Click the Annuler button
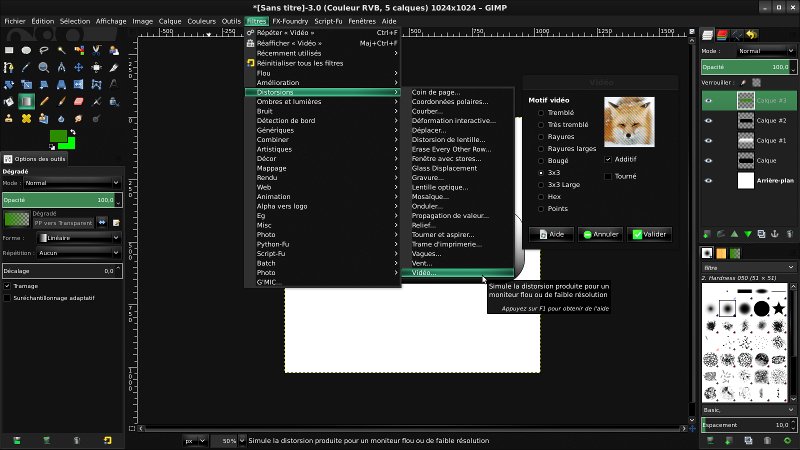The width and height of the screenshot is (800, 450). point(601,234)
